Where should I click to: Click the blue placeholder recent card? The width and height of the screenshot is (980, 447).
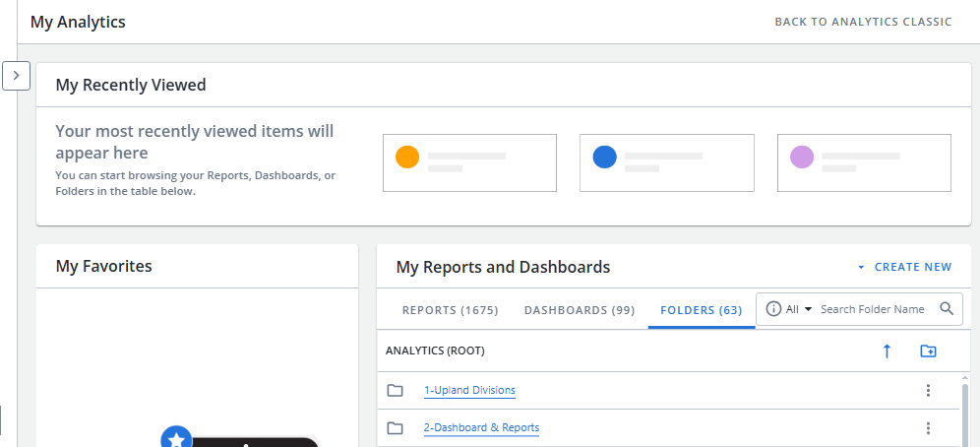tap(667, 162)
